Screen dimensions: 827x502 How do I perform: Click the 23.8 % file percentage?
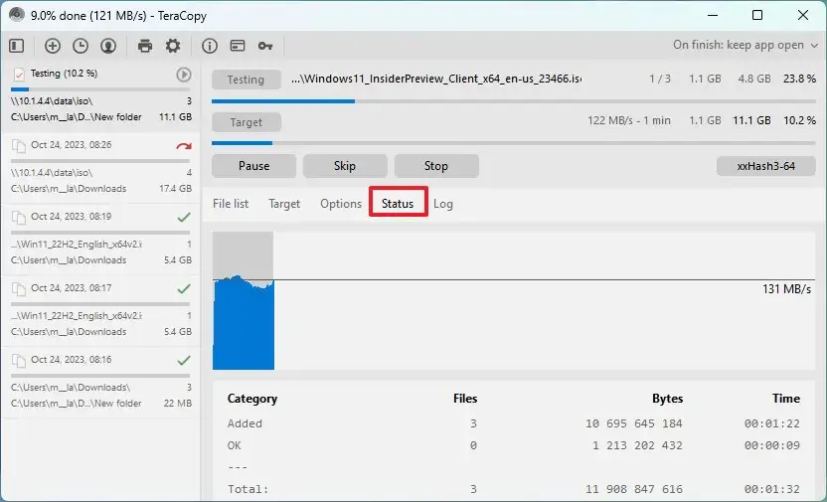800,79
